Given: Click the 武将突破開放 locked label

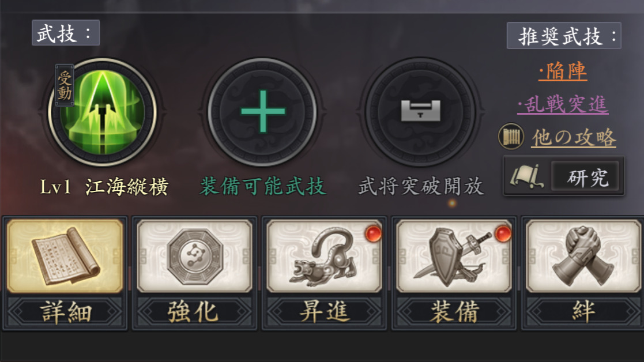Looking at the screenshot, I should (x=421, y=187).
